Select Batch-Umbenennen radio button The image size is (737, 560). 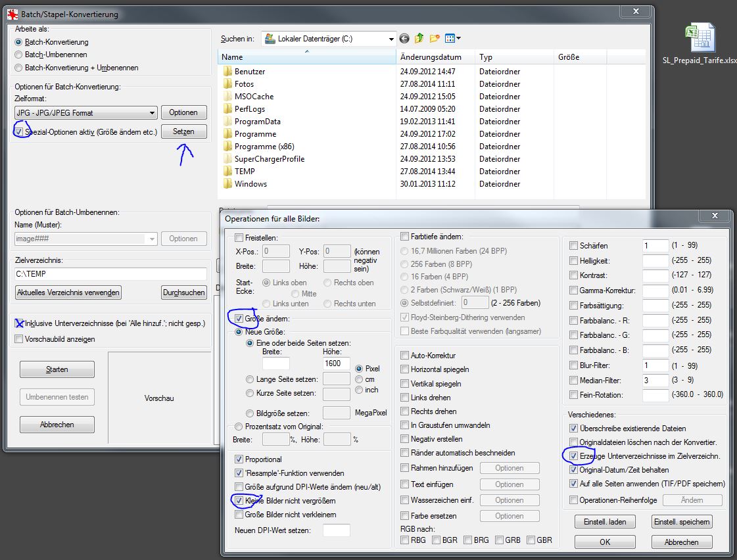19,55
